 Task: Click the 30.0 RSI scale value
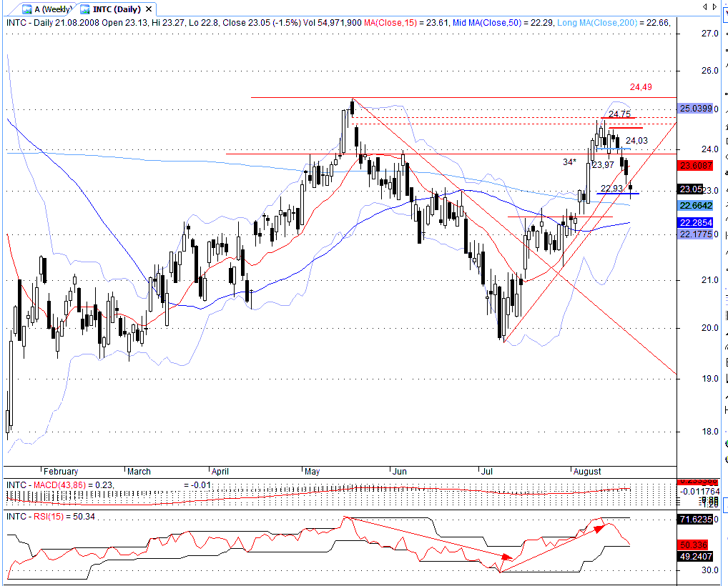710,570
